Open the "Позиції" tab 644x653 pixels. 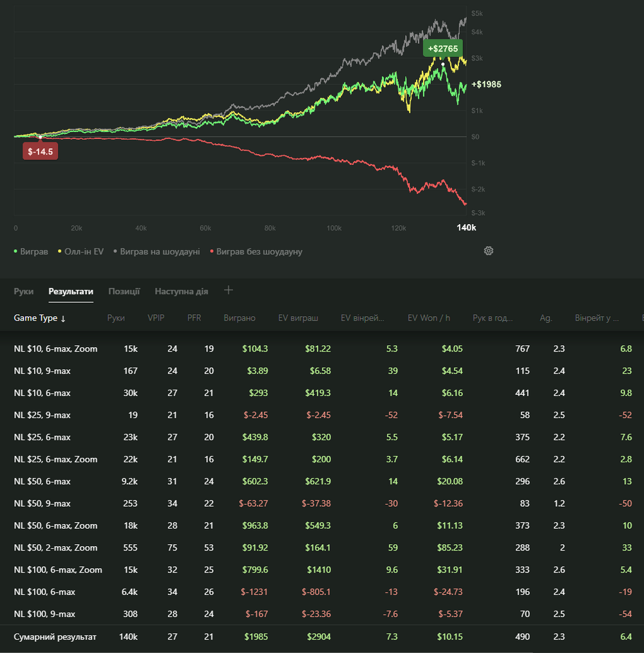point(124,291)
